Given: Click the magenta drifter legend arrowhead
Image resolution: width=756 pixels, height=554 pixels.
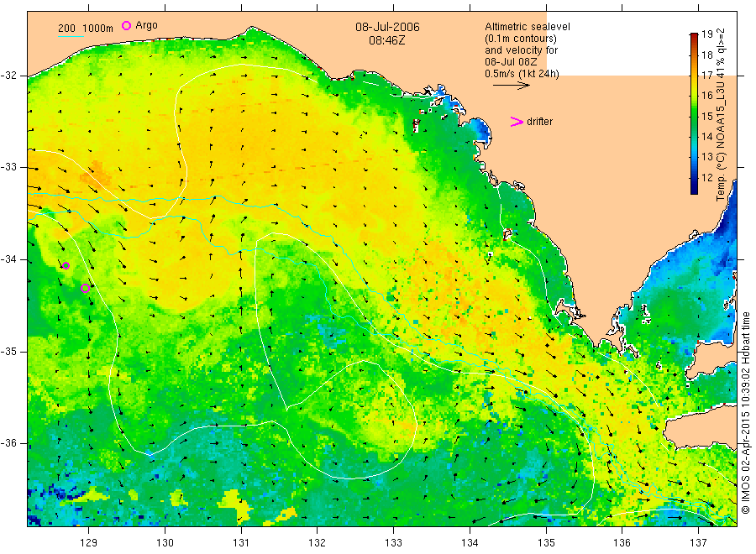Looking at the screenshot, I should click(x=517, y=122).
